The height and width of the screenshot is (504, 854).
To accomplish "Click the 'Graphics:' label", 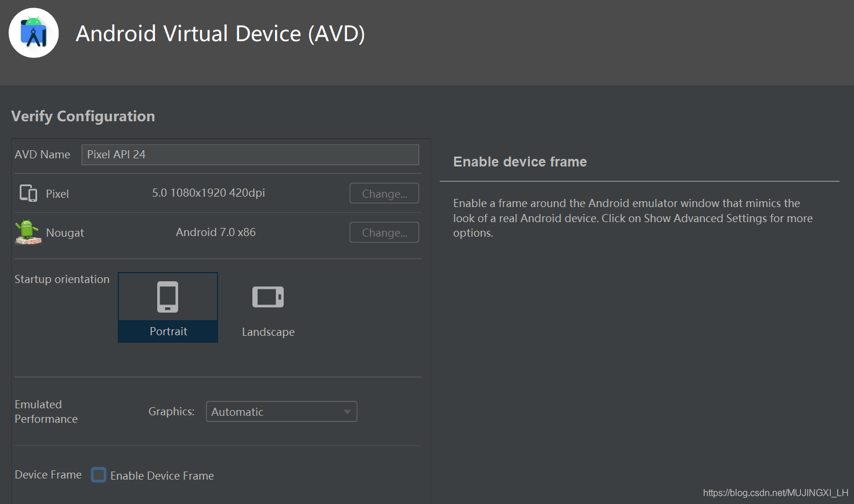I will coord(171,411).
